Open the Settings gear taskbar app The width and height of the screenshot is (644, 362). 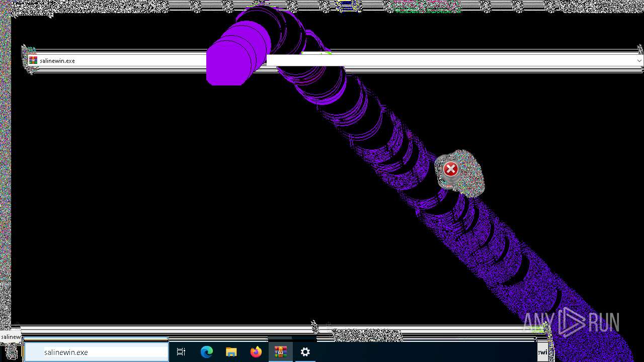[305, 352]
